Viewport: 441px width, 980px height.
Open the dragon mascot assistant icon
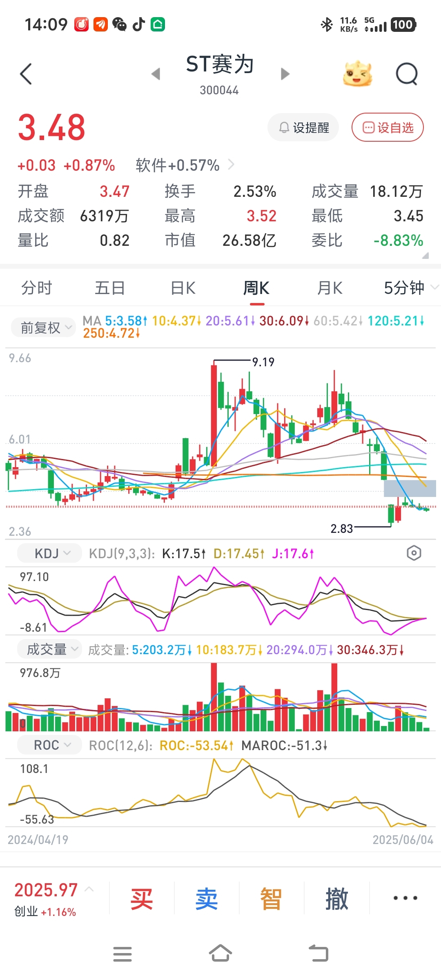click(x=357, y=74)
